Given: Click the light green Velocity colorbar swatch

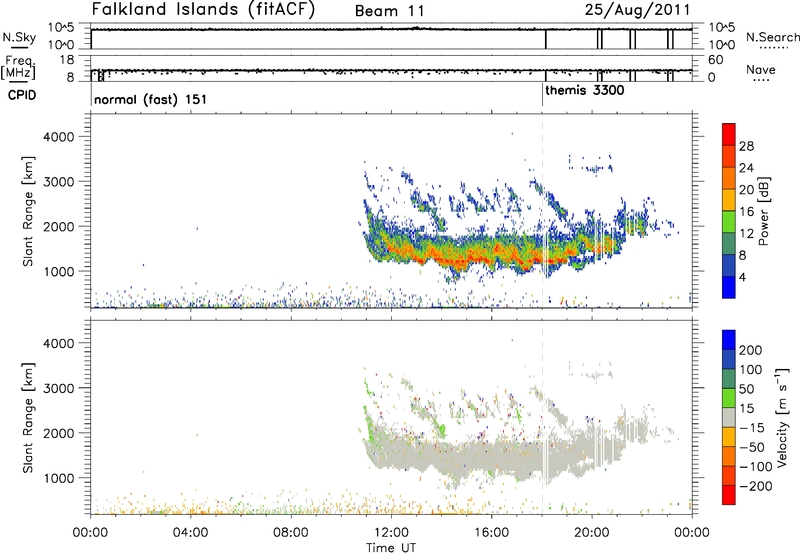Looking at the screenshot, I should [x=729, y=398].
